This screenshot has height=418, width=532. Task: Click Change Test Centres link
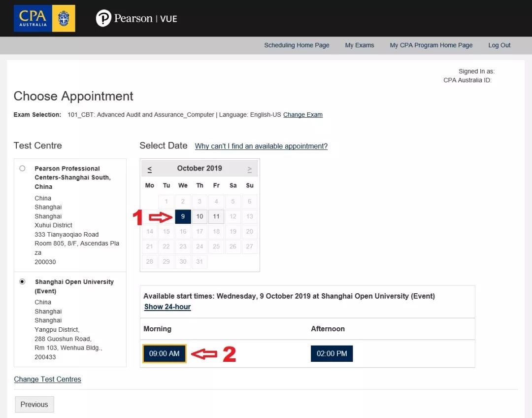[x=48, y=380]
